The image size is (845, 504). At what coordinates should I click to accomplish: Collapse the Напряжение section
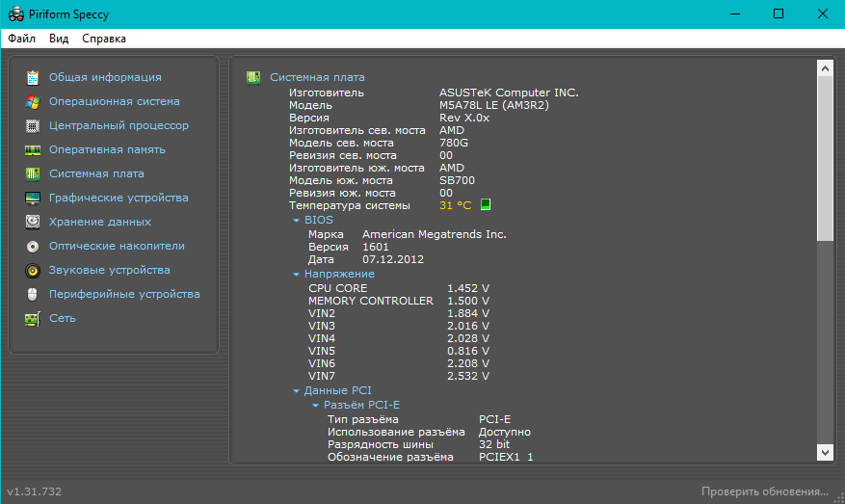pyautogui.click(x=296, y=275)
